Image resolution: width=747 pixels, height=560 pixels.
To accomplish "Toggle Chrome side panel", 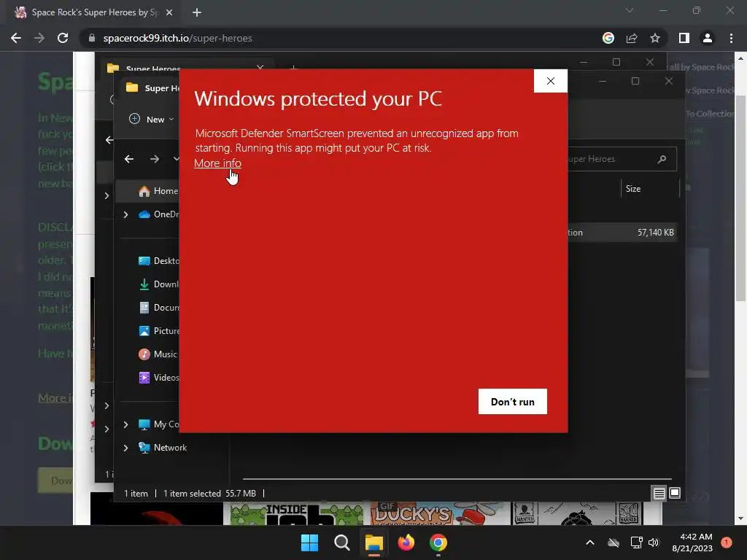I will coord(684,38).
